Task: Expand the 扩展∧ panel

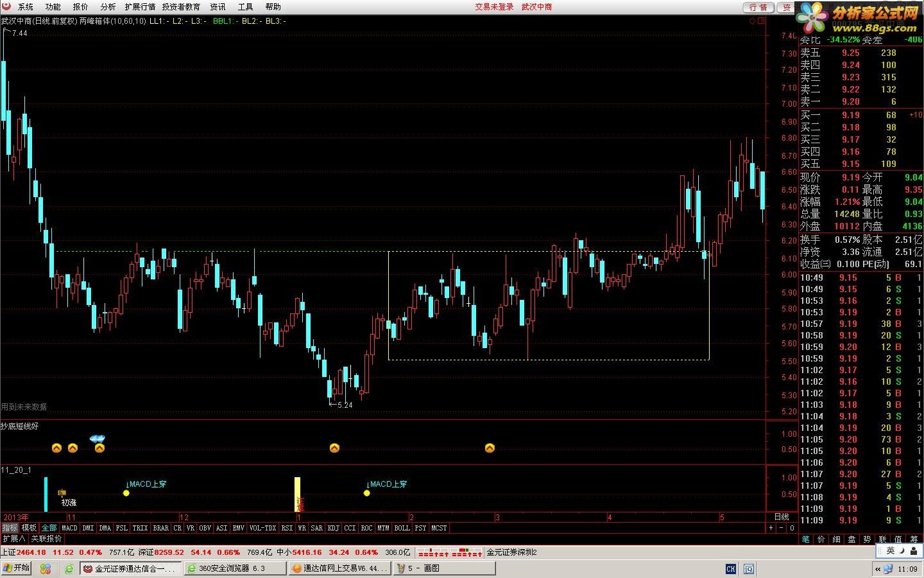Action: pos(13,539)
